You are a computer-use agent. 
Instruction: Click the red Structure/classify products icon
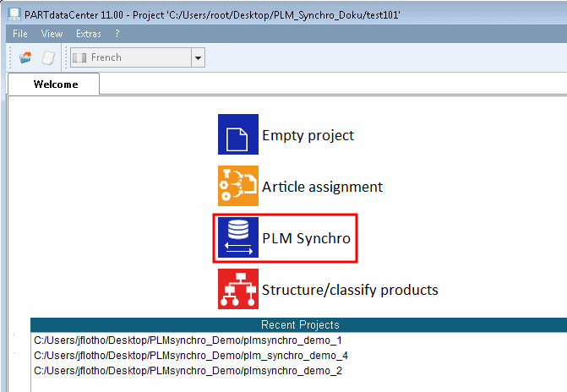[x=238, y=290]
